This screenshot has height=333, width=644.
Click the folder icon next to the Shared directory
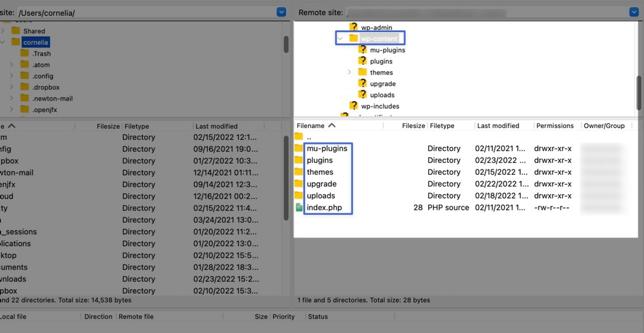click(16, 31)
